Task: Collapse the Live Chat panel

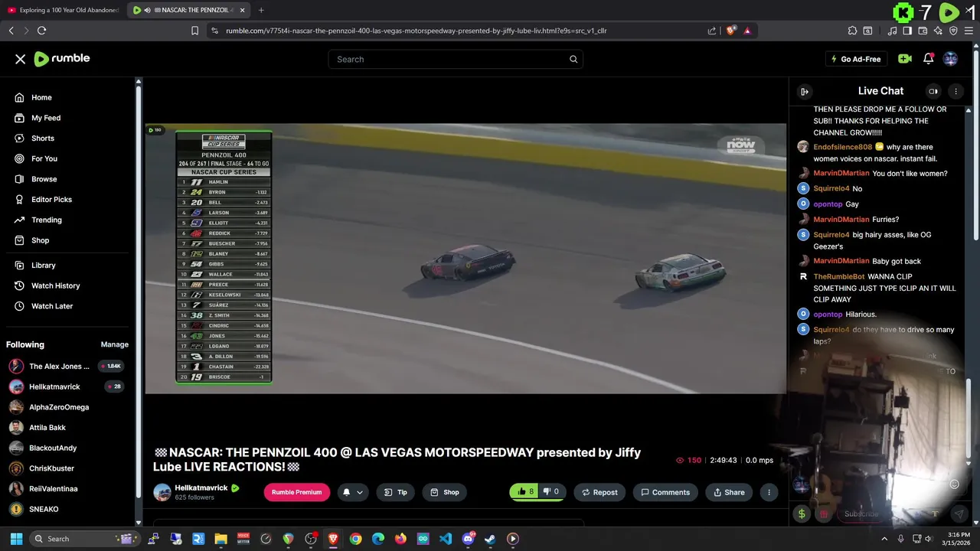Action: pyautogui.click(x=805, y=91)
